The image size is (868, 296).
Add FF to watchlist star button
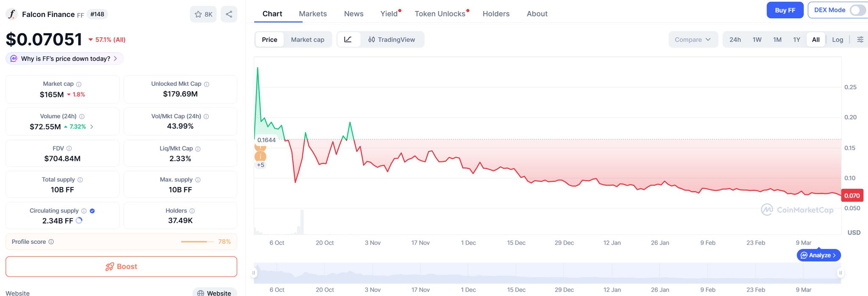pos(203,14)
